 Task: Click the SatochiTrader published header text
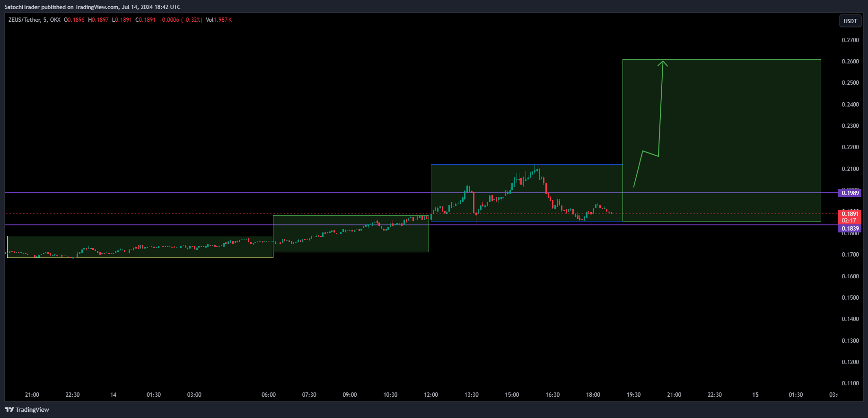click(92, 7)
